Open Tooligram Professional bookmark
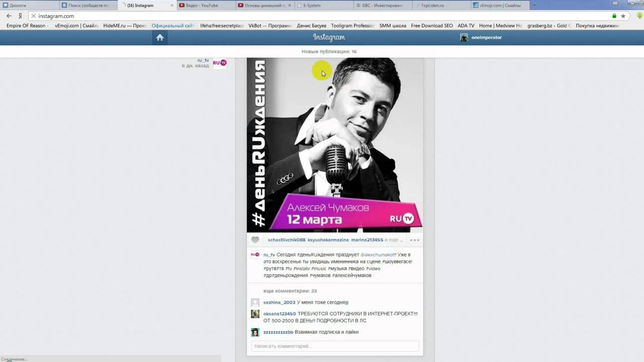The width and height of the screenshot is (644, 362). tap(353, 26)
